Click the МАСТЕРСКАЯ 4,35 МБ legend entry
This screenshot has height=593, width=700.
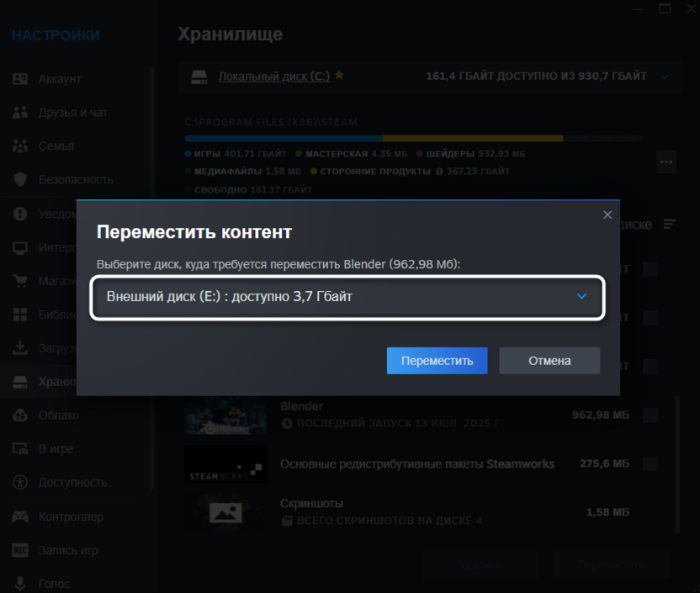click(352, 154)
